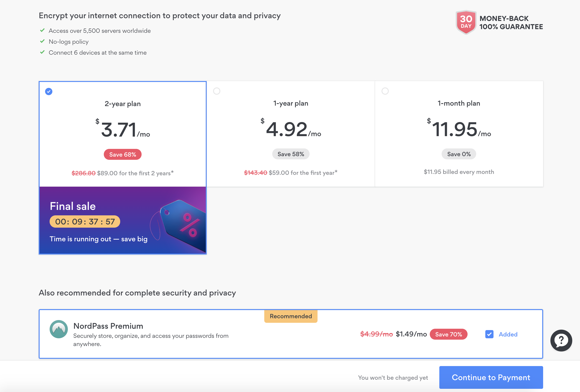Uncheck the NordPass Premium Added checkbox
This screenshot has height=392, width=580.
(x=489, y=334)
